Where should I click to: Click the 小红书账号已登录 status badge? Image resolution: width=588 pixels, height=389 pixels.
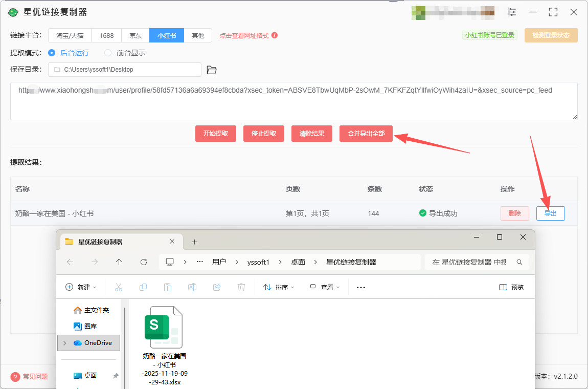click(x=489, y=35)
